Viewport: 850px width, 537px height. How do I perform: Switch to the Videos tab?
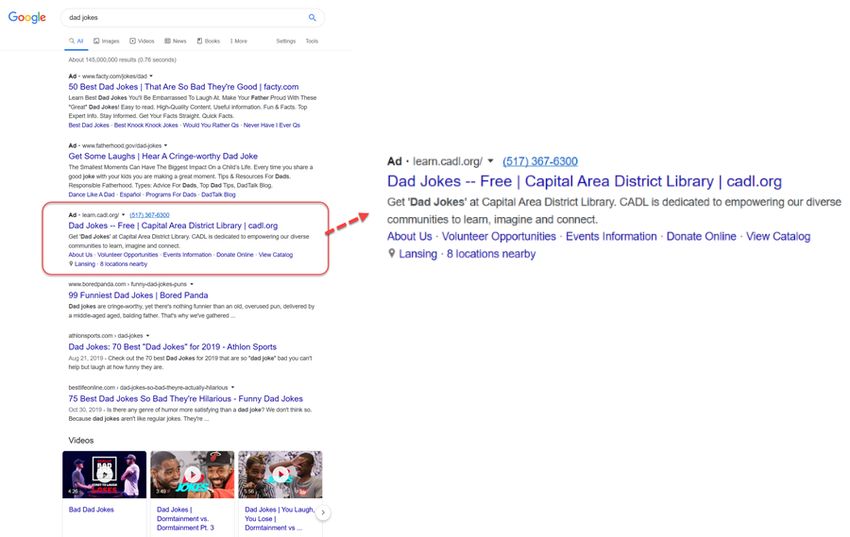tap(141, 41)
